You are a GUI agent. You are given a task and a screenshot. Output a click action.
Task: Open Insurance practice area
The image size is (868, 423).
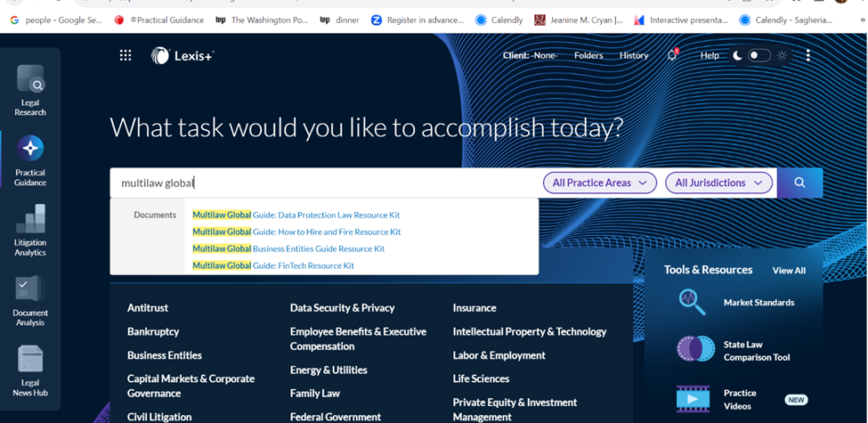(x=475, y=308)
